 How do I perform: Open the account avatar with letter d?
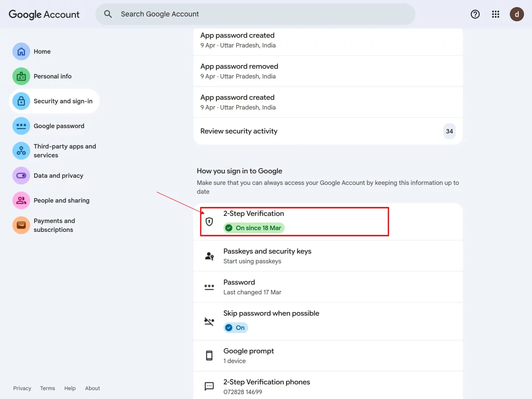[517, 14]
